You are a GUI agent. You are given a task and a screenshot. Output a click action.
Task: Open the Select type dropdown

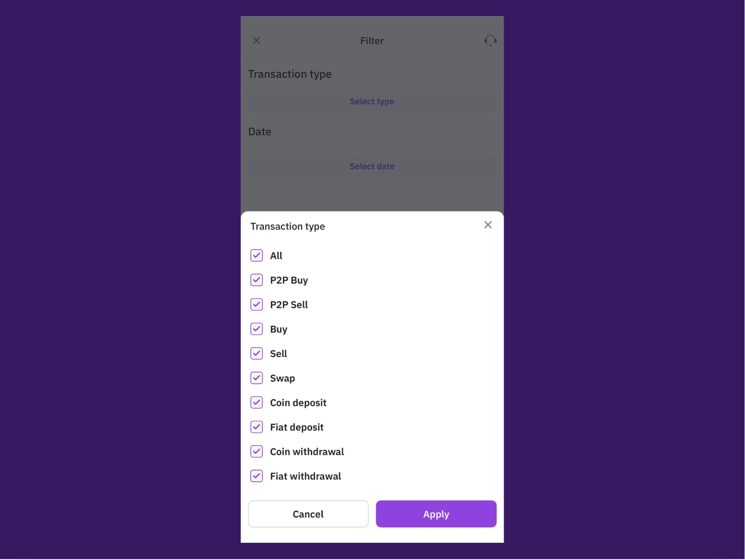[372, 101]
